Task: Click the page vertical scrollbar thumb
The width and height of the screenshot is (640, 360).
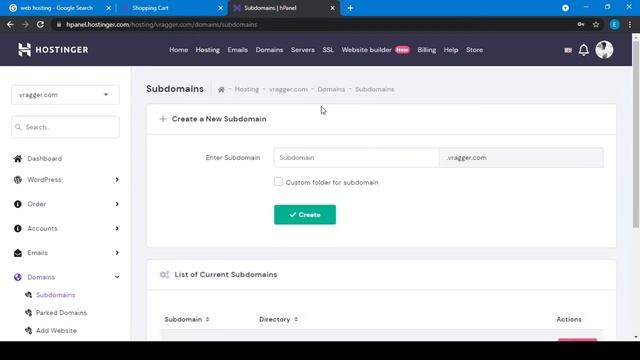Action: (x=636, y=134)
